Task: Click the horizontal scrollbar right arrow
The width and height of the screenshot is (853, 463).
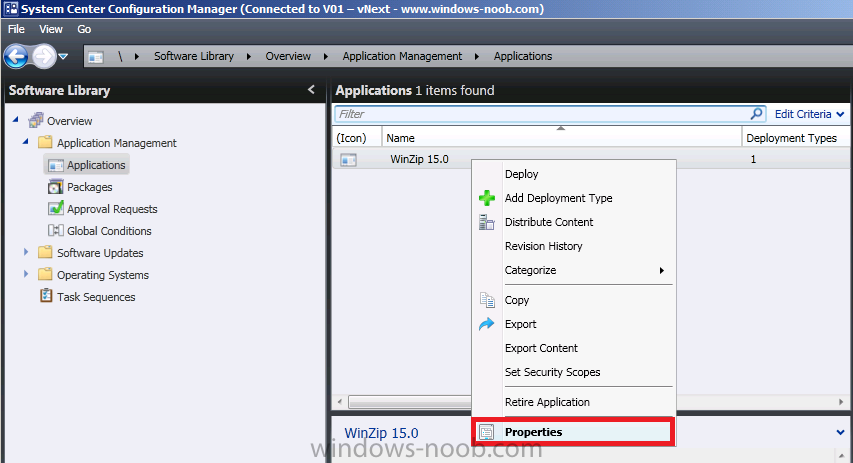Action: pos(841,402)
